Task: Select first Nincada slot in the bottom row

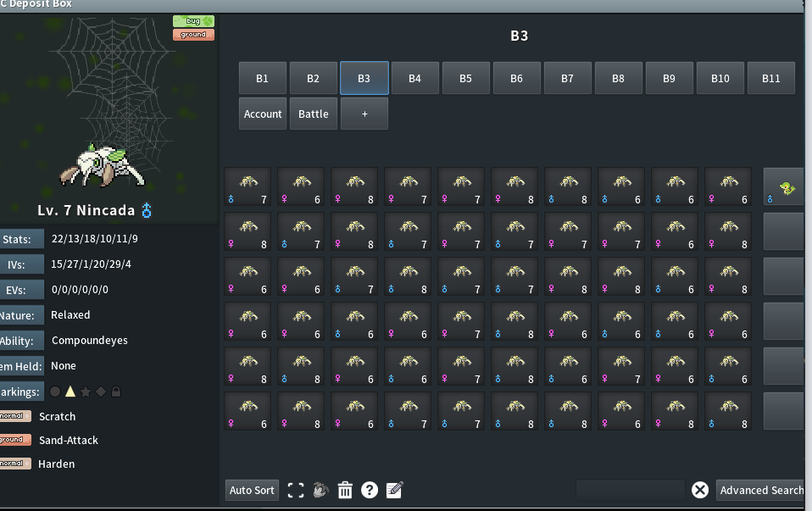Action: [247, 411]
